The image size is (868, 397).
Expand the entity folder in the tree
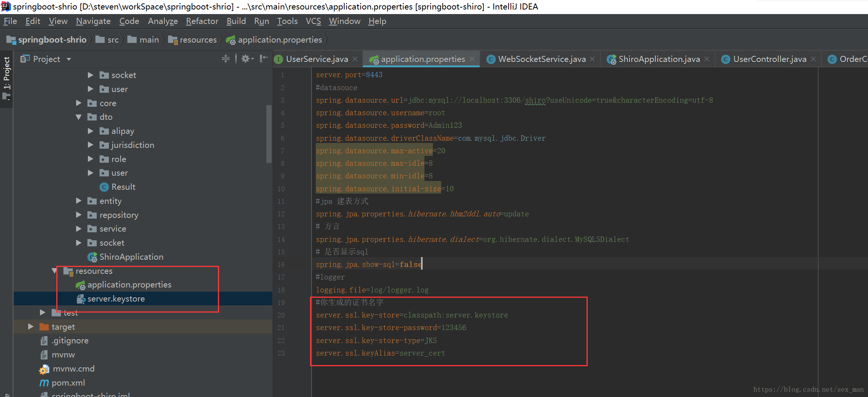[x=78, y=201]
